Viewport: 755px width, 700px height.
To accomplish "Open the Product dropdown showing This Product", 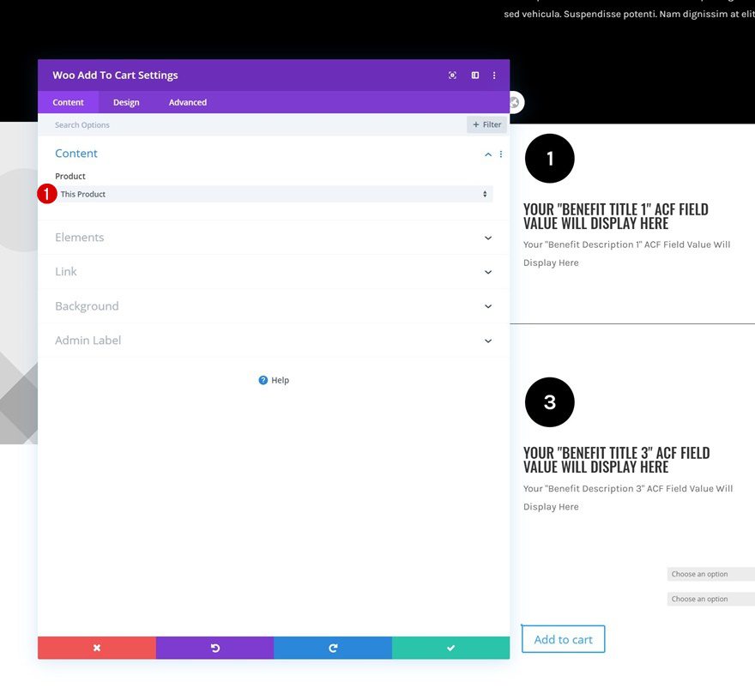I will pos(274,194).
